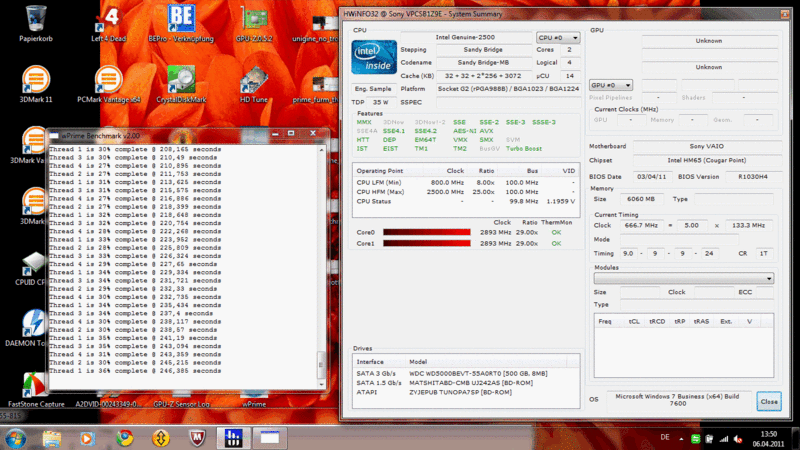Click the green tray icon near clock
The height and width of the screenshot is (450, 800).
point(695,438)
